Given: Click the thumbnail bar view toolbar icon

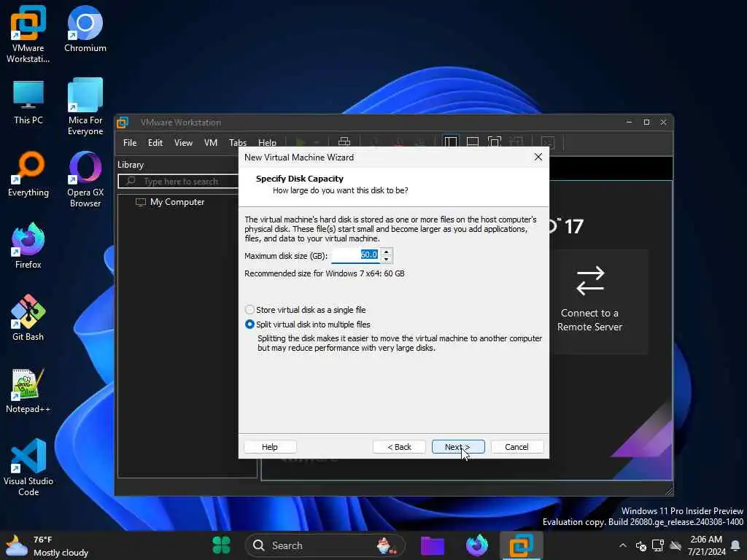Looking at the screenshot, I should (473, 142).
